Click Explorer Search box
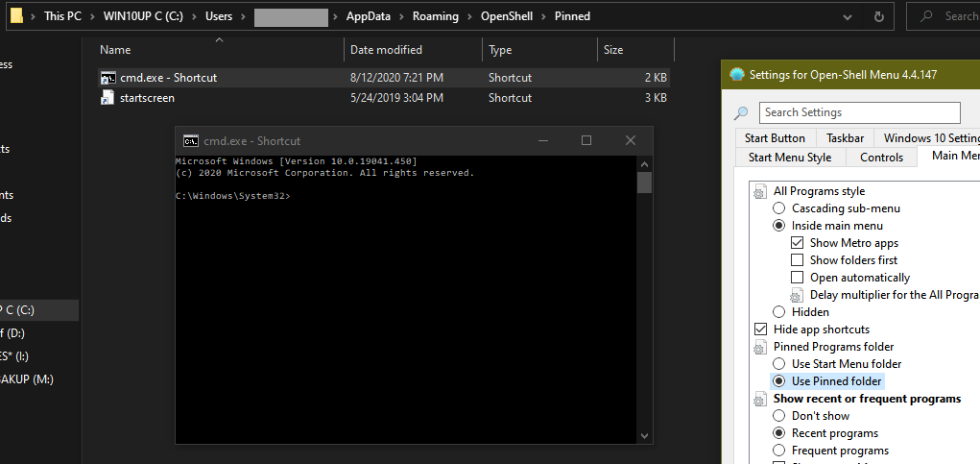This screenshot has height=464, width=980. pos(944,16)
